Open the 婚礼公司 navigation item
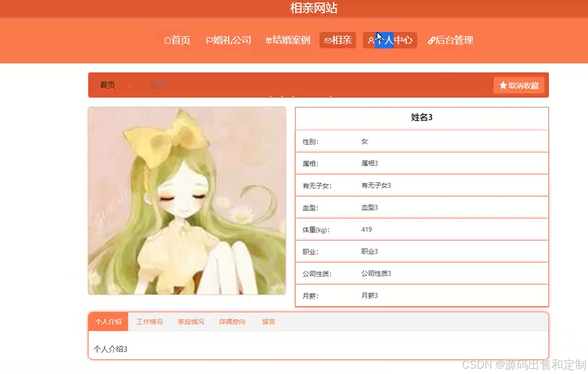 point(229,40)
